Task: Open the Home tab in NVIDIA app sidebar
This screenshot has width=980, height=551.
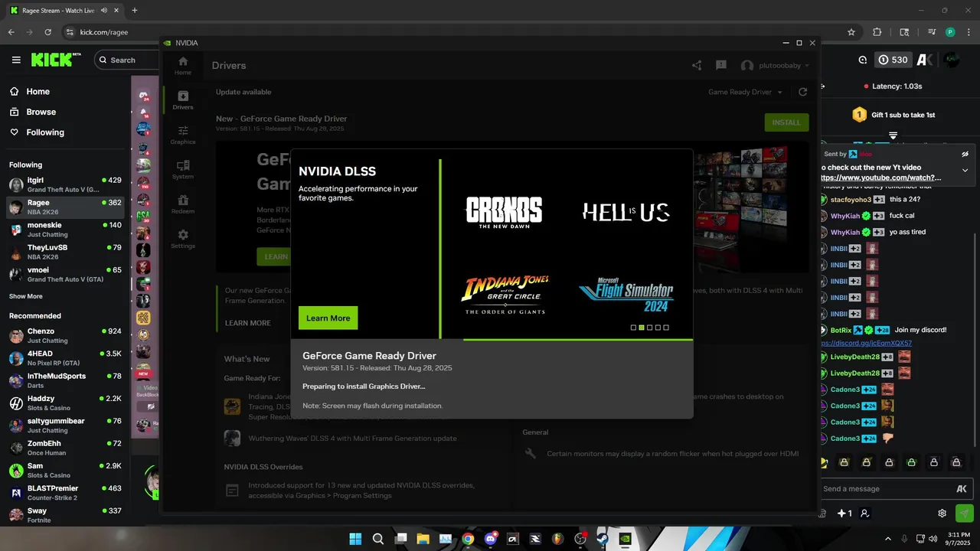Action: click(183, 66)
